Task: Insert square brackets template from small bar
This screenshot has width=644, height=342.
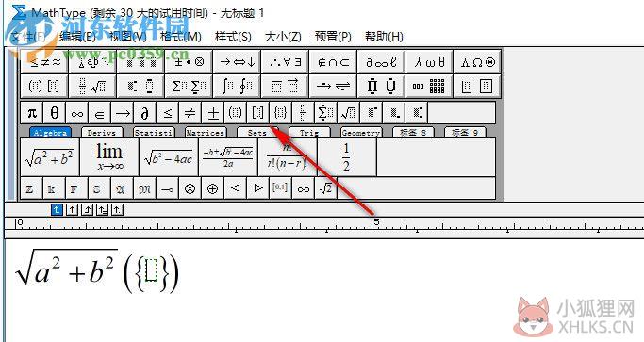Action: 257,112
